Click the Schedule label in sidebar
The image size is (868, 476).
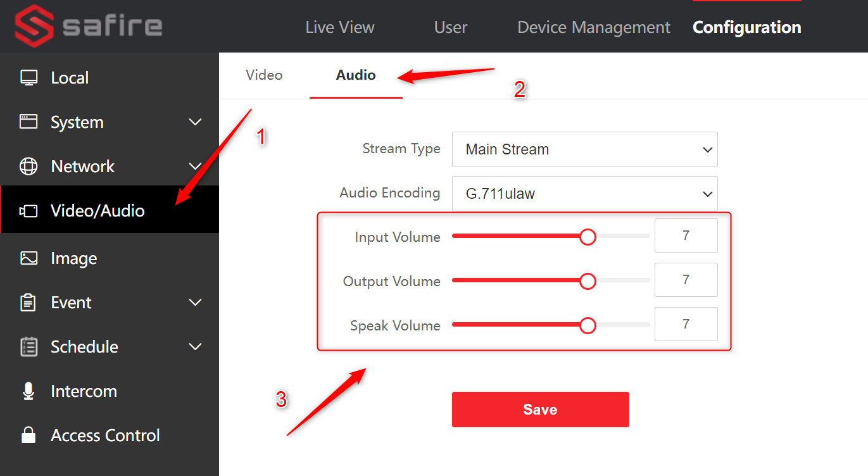(84, 347)
